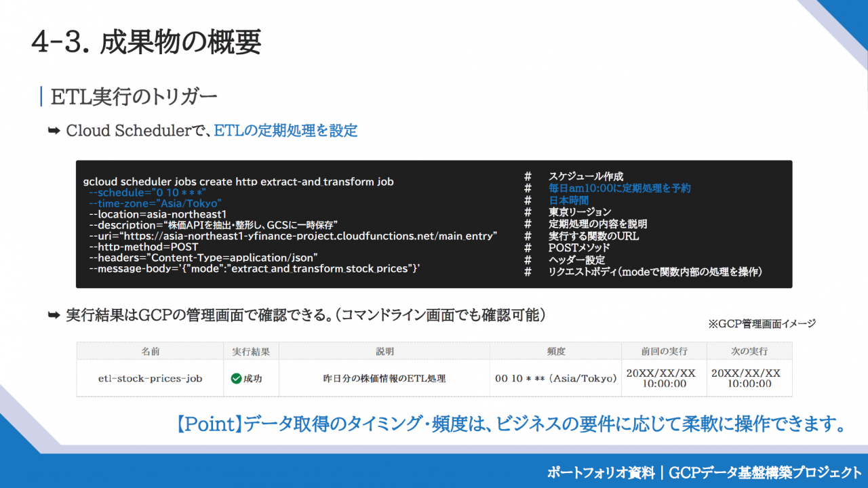Viewport: 868px width, 488px height.
Task: Click the table header '前回の実行'
Action: click(665, 351)
